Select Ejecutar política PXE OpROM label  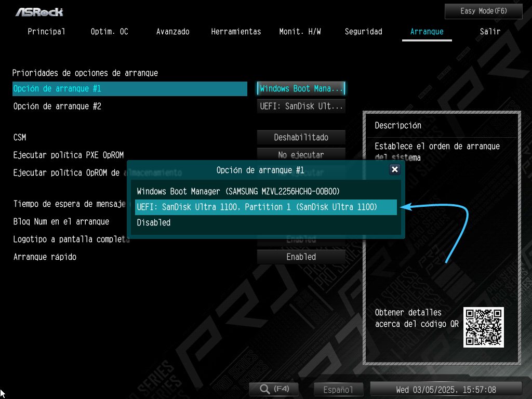[x=69, y=155]
